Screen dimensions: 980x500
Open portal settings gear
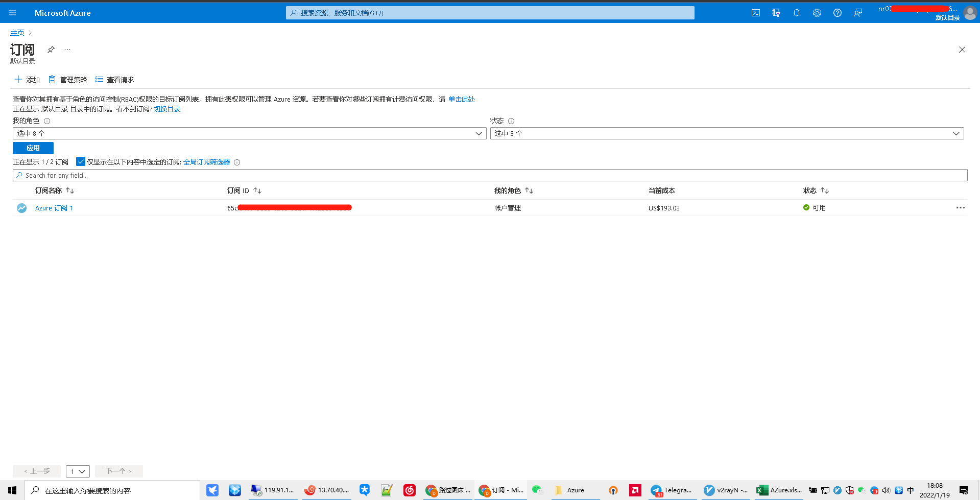(817, 13)
